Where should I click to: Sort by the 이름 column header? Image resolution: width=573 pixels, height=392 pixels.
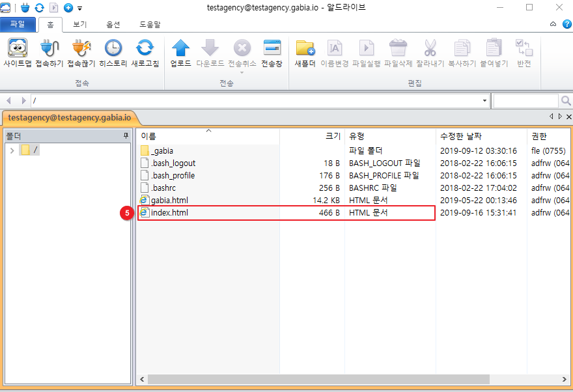pyautogui.click(x=208, y=136)
